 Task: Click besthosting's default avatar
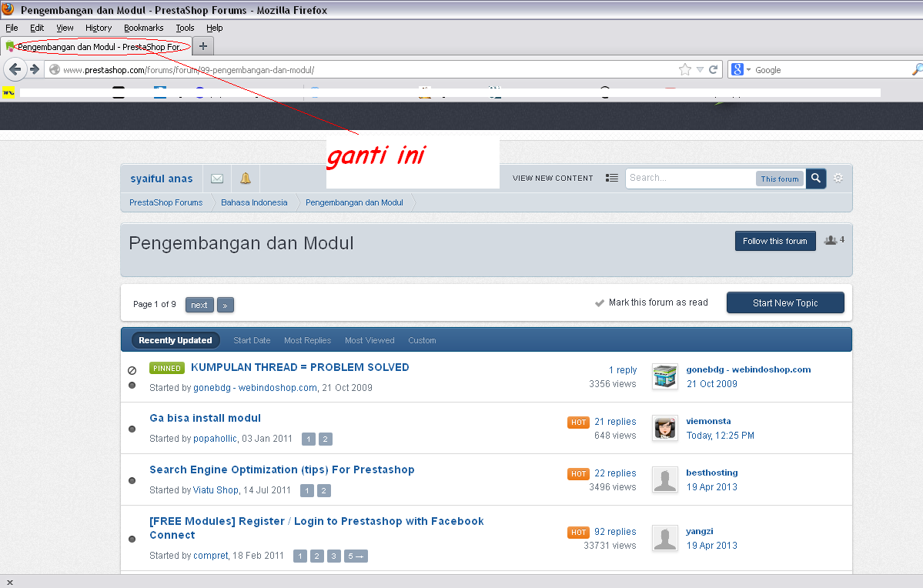665,479
